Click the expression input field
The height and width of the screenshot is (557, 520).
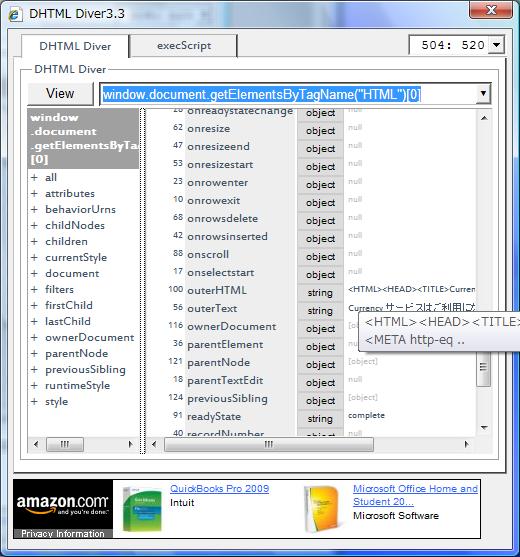[288, 94]
